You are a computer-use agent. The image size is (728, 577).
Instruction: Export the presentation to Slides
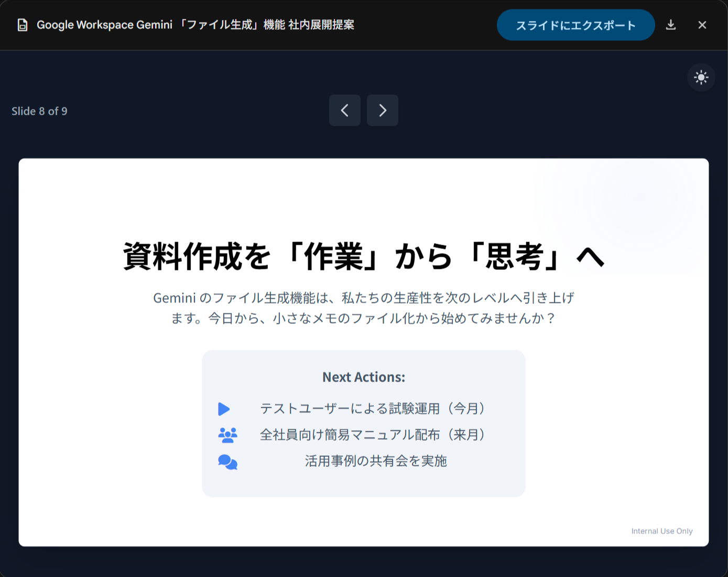[575, 25]
